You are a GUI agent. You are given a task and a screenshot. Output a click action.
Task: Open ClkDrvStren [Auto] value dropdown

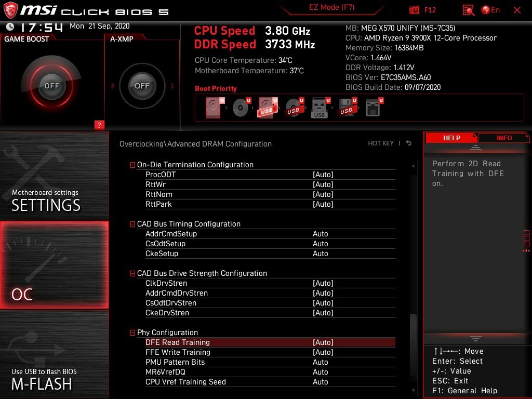[x=323, y=283]
